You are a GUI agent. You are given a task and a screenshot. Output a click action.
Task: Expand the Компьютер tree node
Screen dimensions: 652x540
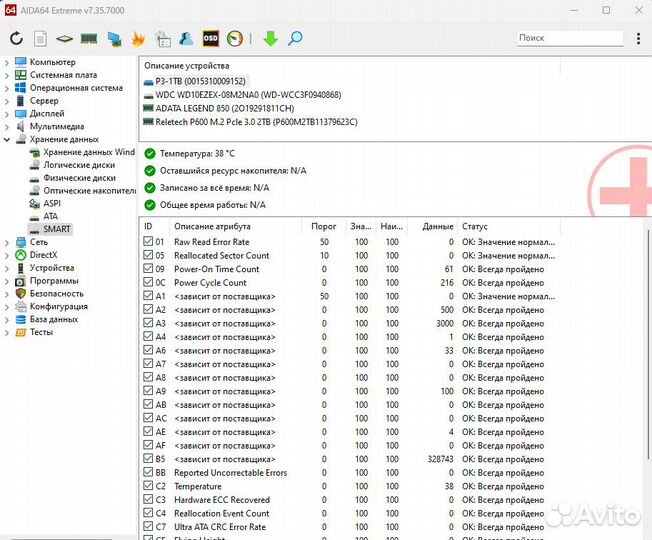click(8, 62)
